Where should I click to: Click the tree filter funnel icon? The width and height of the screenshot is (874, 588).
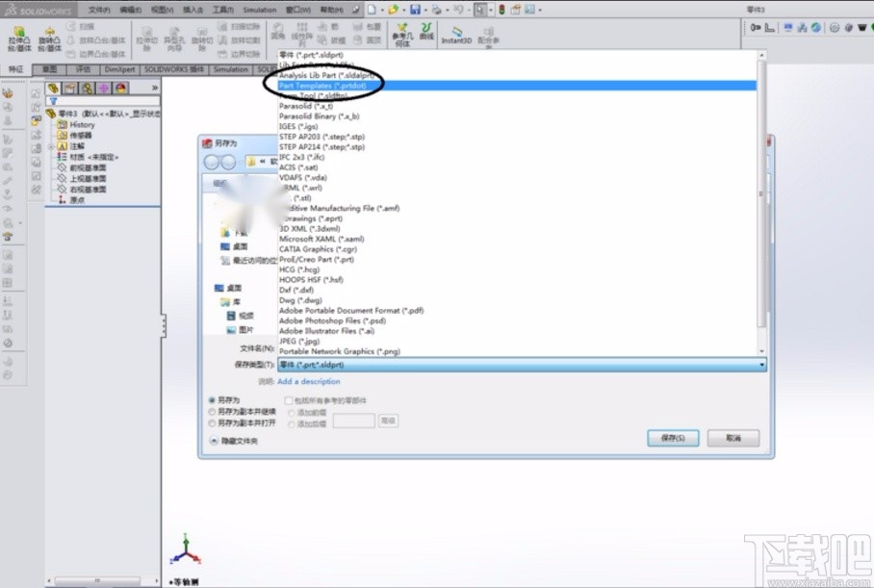(53, 101)
